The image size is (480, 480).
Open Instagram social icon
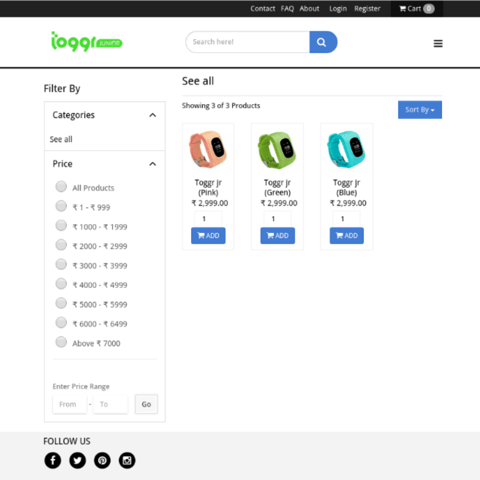(x=127, y=460)
